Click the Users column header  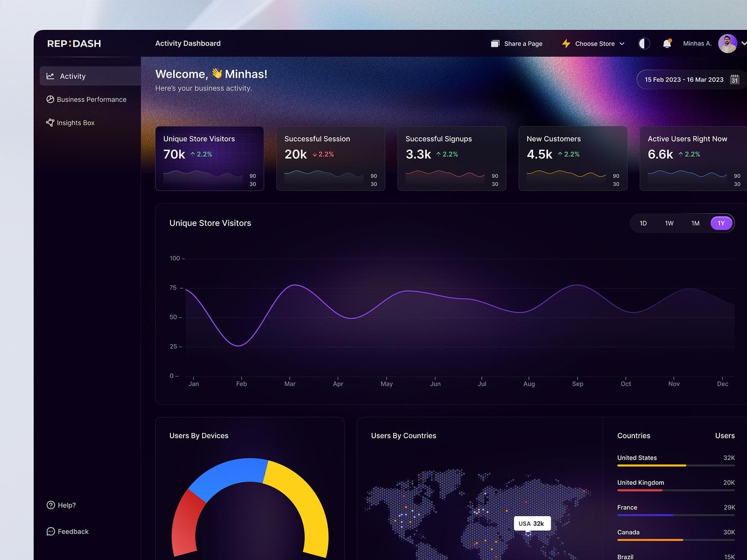coord(725,435)
